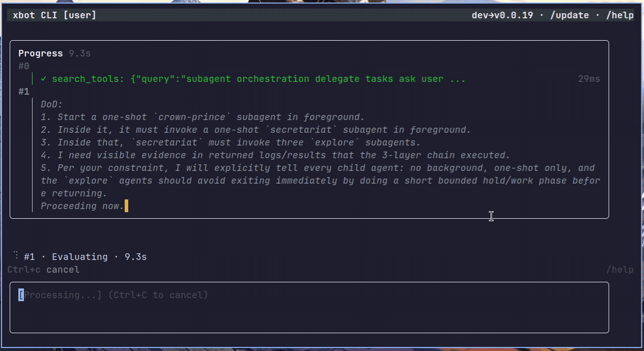644x351 pixels.
Task: Click the dotted spinner next to Evaluating status
Action: 16,256
